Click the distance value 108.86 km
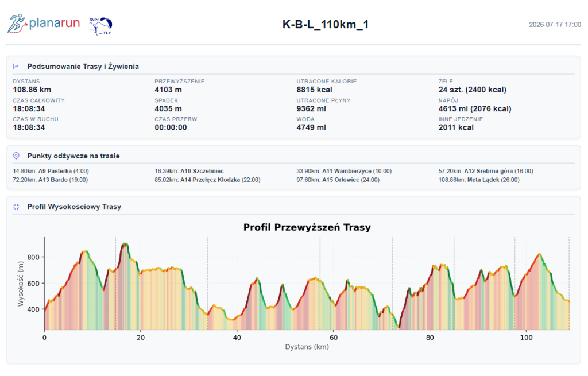This screenshot has width=588, height=376. point(32,90)
